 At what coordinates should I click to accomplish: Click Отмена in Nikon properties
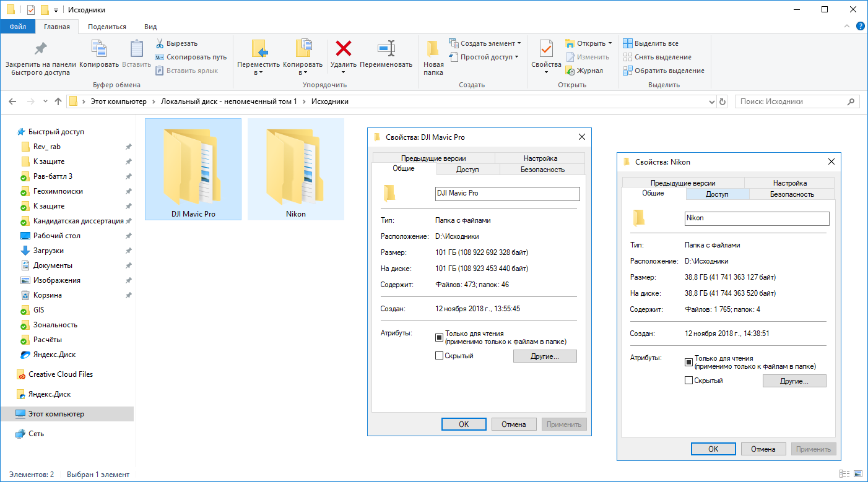click(763, 449)
